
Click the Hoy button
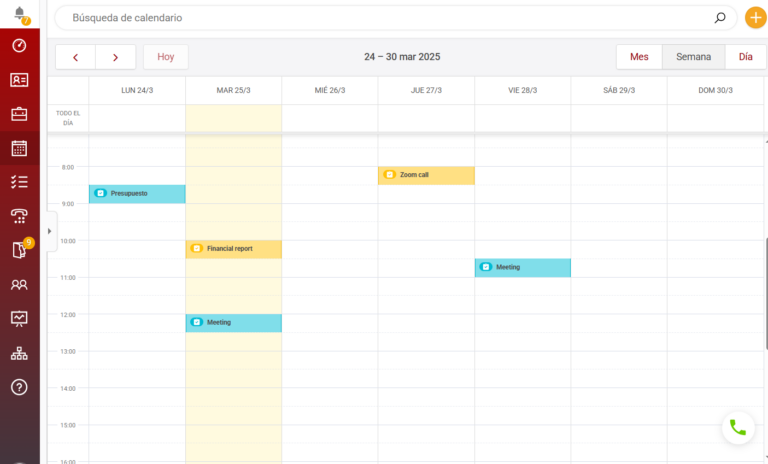point(165,57)
